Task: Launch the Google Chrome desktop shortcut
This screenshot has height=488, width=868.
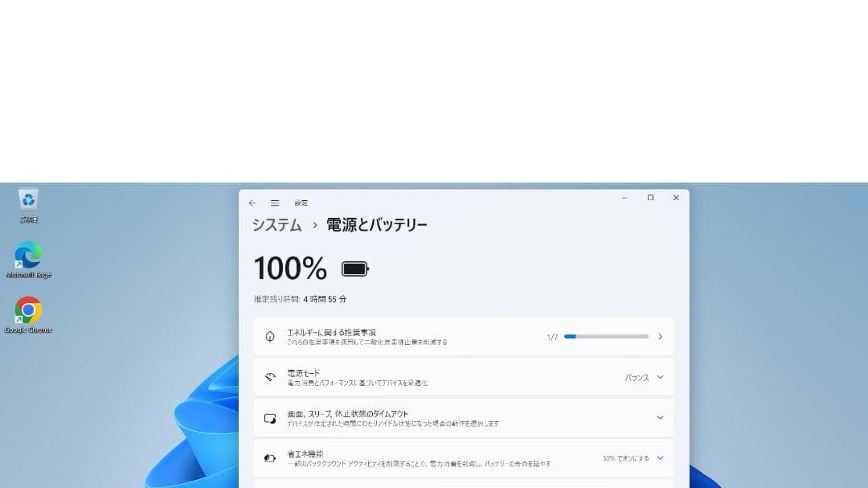Action: (x=28, y=315)
